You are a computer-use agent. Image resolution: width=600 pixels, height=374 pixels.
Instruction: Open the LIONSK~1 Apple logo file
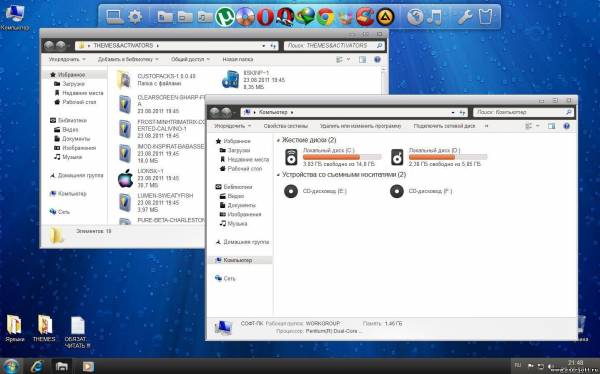125,178
